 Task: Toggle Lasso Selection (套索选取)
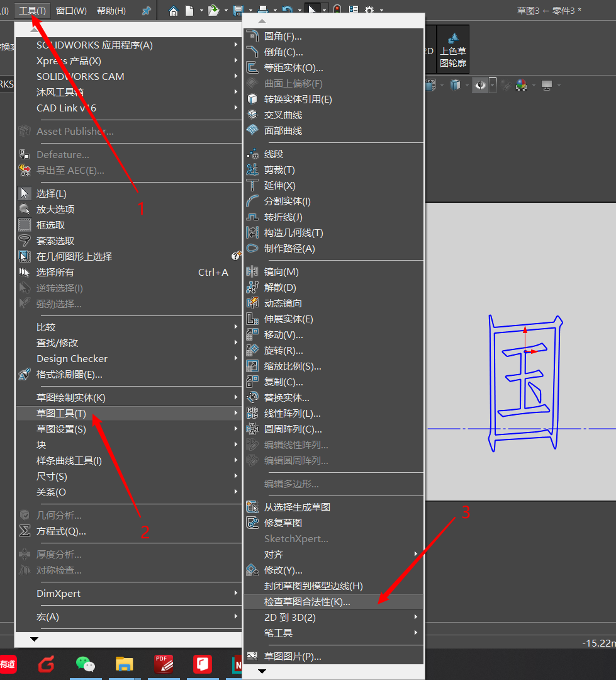(128, 241)
